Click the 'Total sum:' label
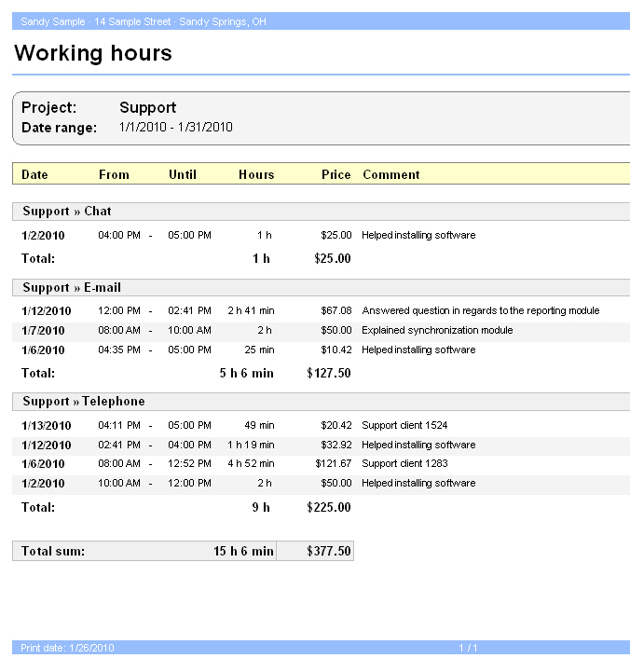Viewport: 630px width, 672px height. (x=53, y=551)
